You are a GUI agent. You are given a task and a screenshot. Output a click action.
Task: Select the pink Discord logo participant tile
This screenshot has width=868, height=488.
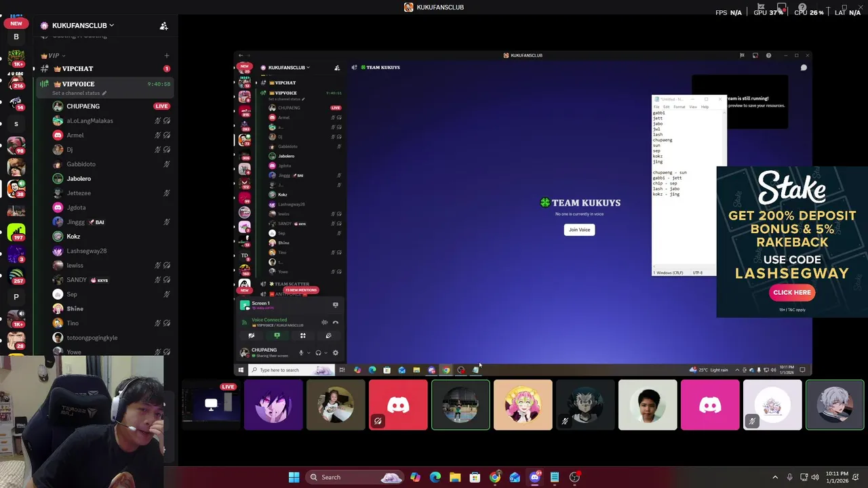710,405
